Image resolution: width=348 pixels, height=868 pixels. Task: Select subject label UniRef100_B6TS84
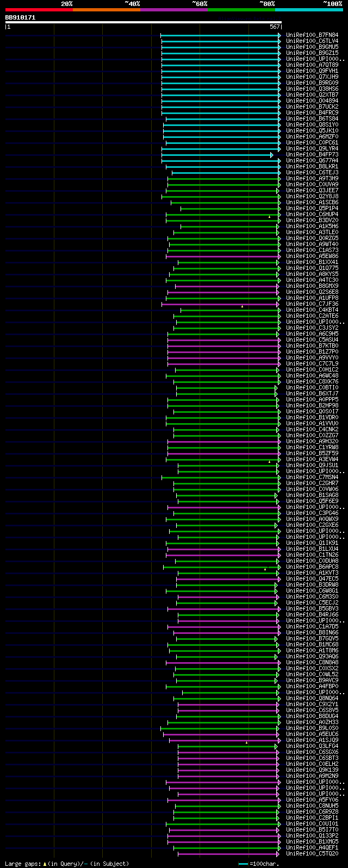pyautogui.click(x=312, y=118)
